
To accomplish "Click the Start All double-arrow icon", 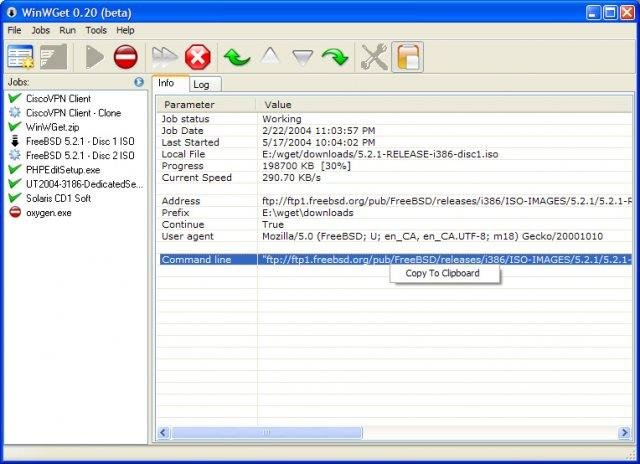I will tap(164, 57).
